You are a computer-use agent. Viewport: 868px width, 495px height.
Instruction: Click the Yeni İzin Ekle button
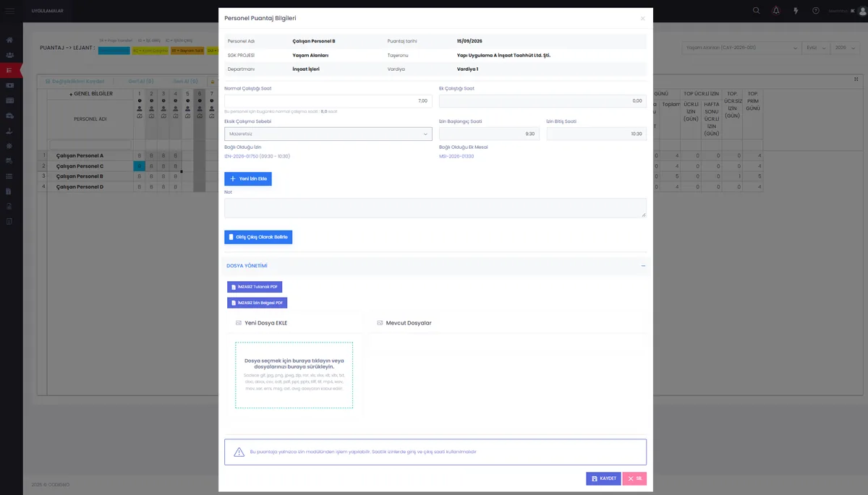point(248,178)
